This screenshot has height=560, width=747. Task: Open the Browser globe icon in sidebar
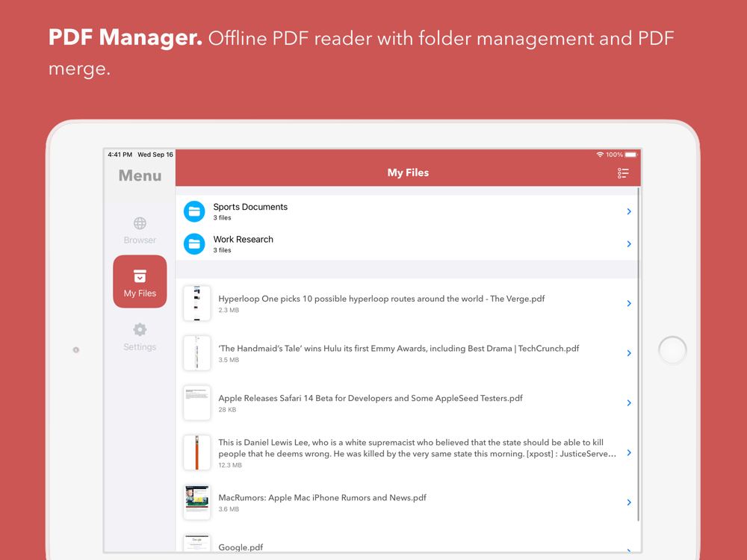(x=140, y=223)
